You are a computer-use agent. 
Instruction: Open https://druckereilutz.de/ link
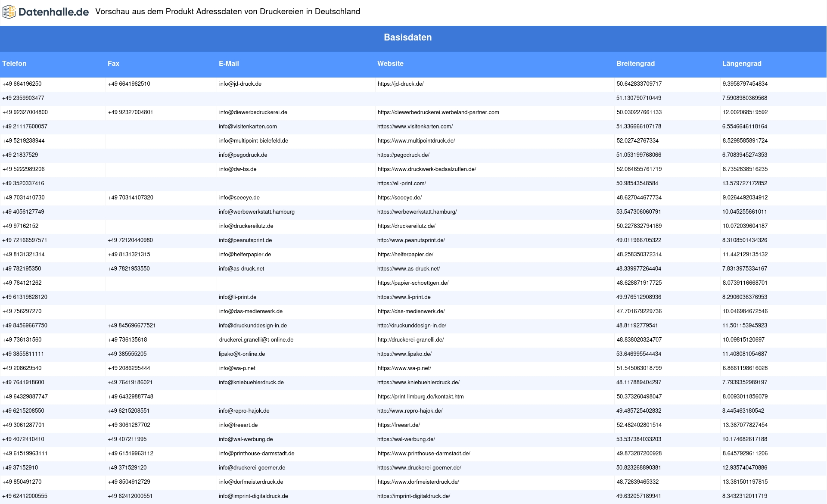pyautogui.click(x=407, y=226)
